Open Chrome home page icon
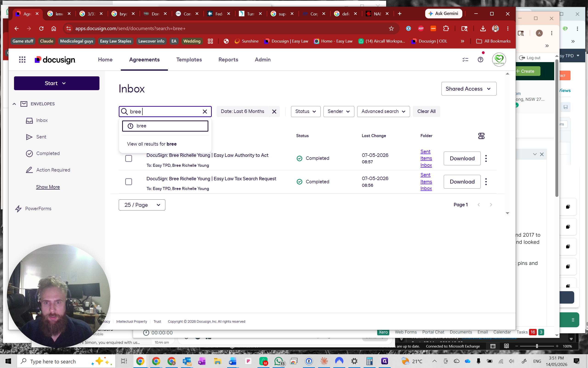 click(x=54, y=29)
